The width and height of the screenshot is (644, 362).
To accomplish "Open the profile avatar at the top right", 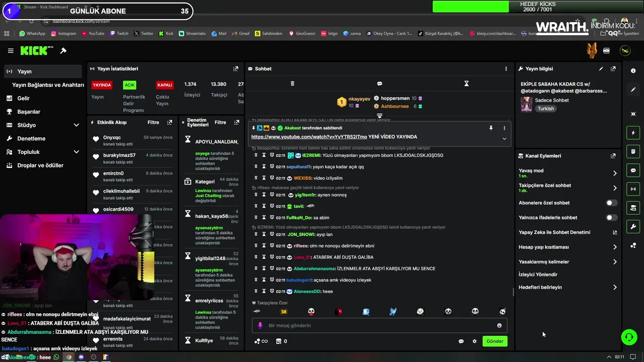I will click(625, 51).
